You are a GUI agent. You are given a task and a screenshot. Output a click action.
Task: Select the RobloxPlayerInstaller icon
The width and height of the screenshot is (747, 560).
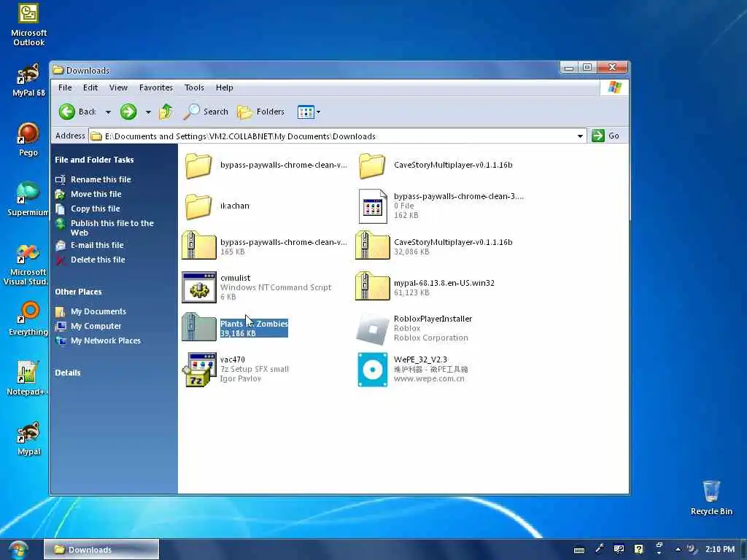[373, 329]
